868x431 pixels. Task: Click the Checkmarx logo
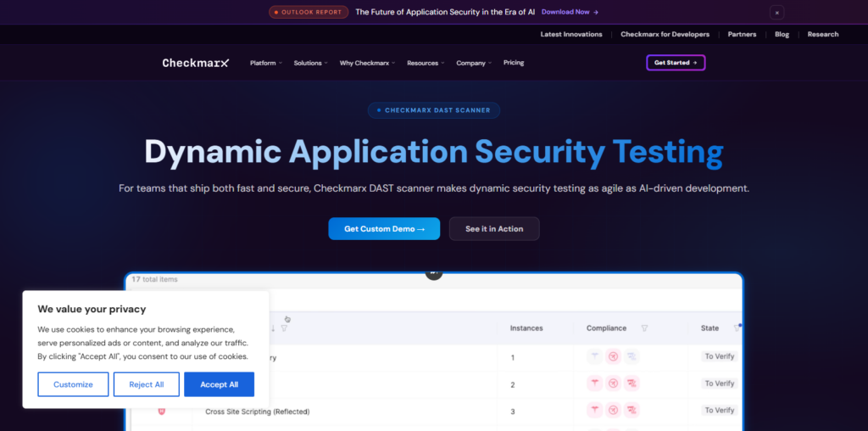click(195, 63)
